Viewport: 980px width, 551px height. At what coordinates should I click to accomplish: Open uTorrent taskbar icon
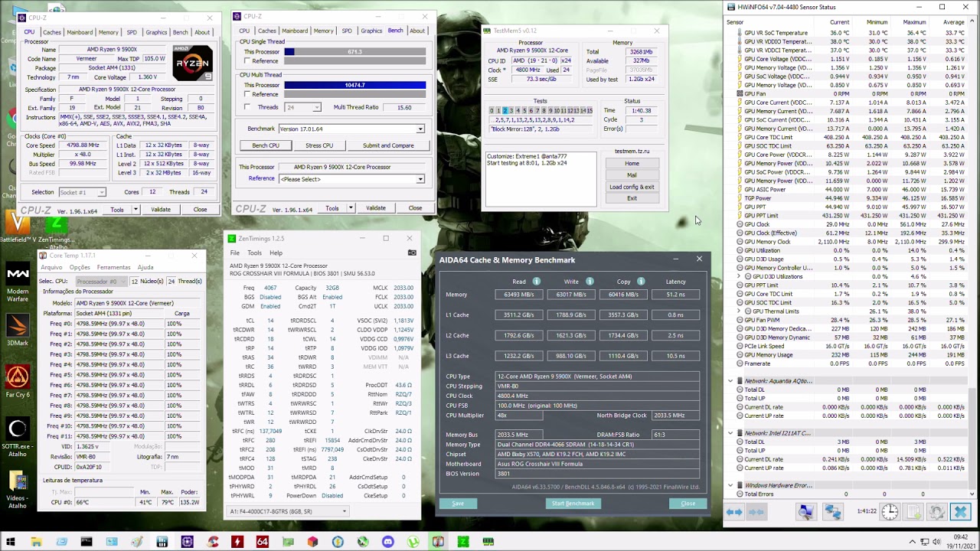[413, 542]
